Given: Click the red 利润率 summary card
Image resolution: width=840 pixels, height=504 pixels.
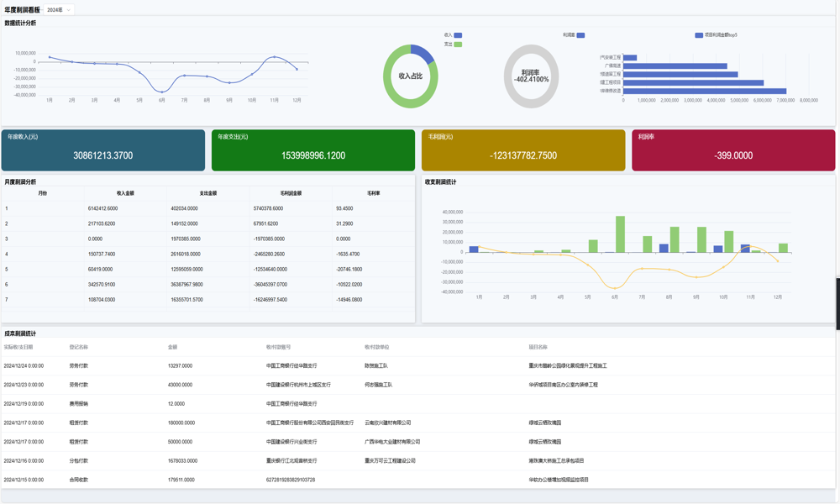Looking at the screenshot, I should [x=733, y=150].
